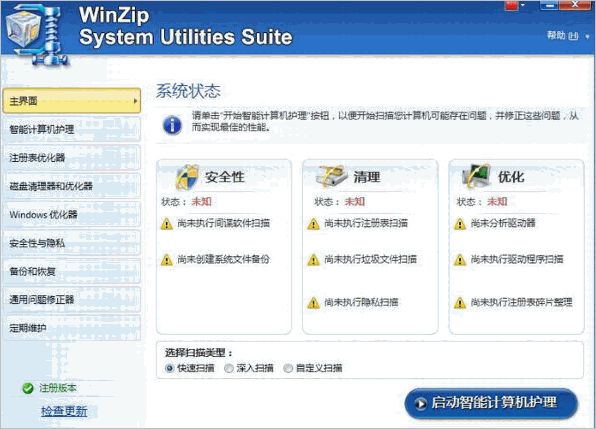Click the shield icon beside 安全性
Screen dimensions: 596x429
pos(187,177)
